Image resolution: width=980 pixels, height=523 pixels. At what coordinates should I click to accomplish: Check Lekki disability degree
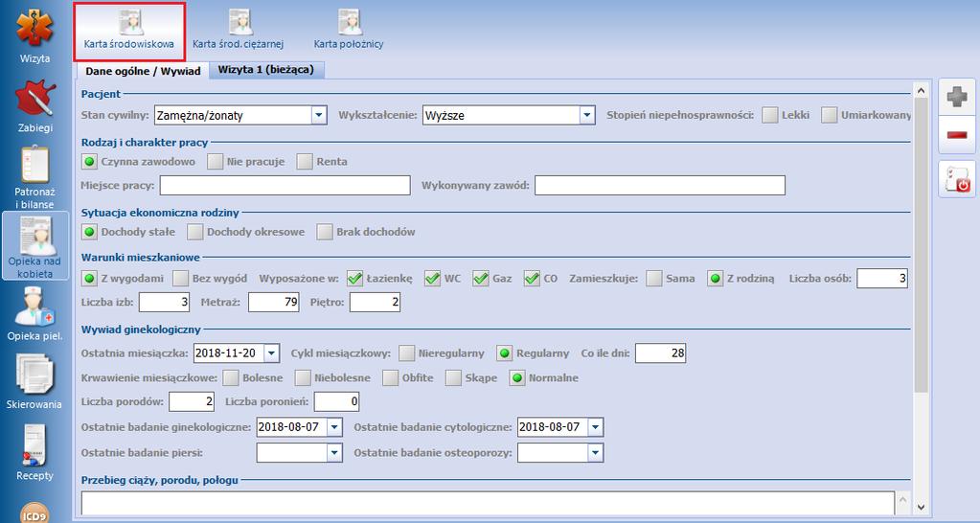(770, 115)
